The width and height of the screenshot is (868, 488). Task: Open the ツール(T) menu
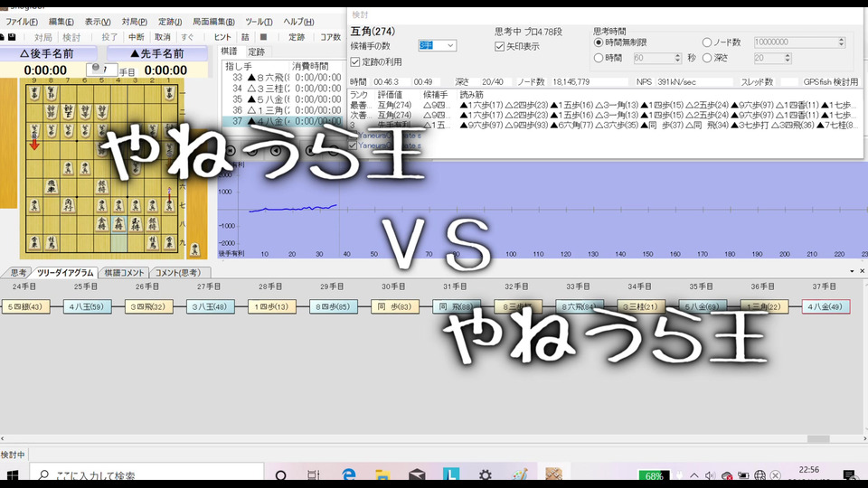(x=259, y=22)
